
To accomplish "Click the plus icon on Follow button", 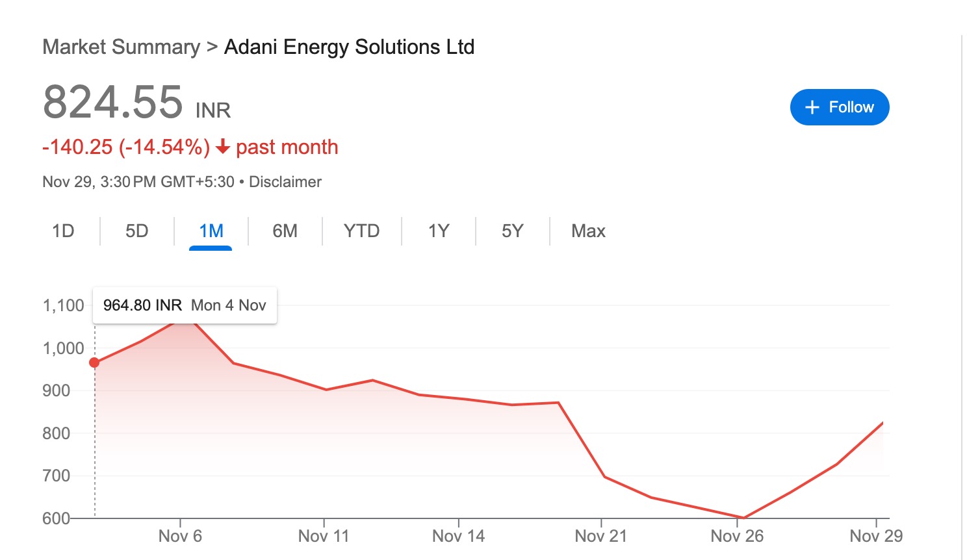I will click(x=812, y=107).
